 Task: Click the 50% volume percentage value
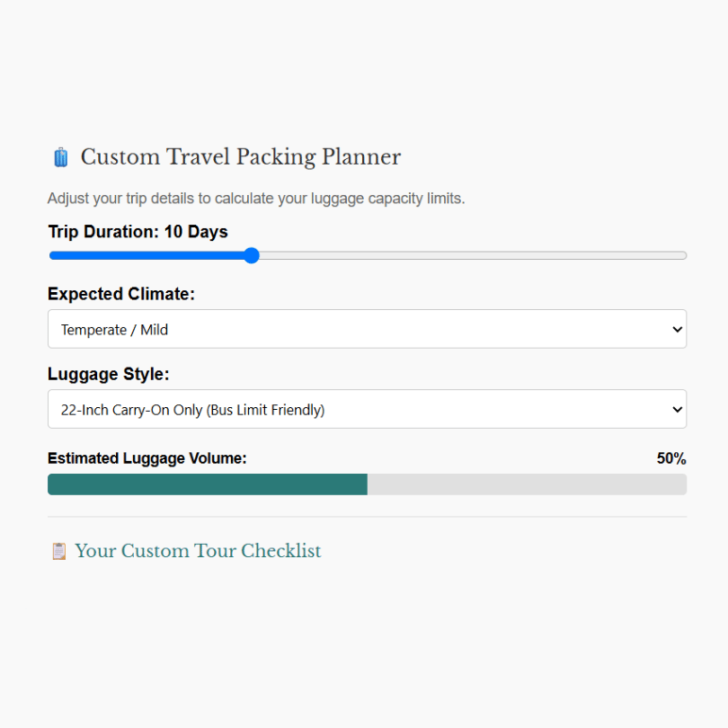point(671,458)
